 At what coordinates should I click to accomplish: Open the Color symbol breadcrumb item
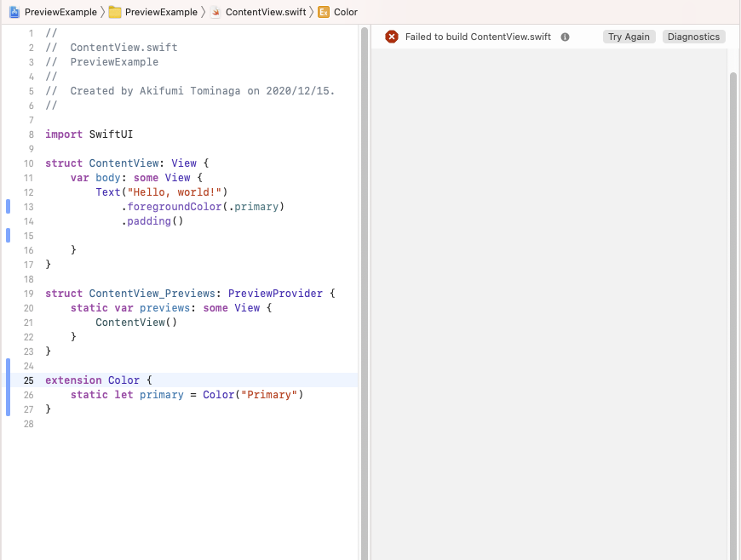346,12
